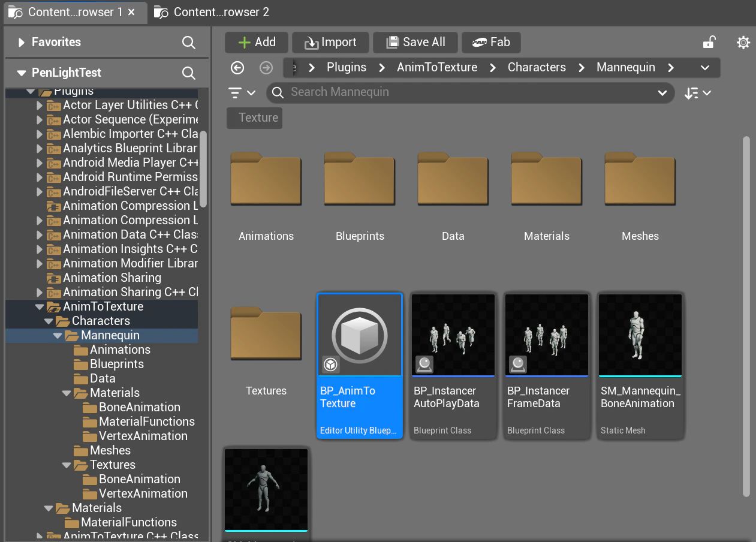Click the Add button
756x542 pixels.
(x=257, y=43)
